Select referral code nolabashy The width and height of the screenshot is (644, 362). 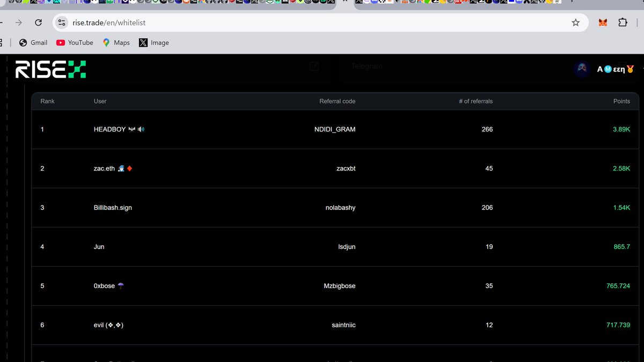coord(340,208)
